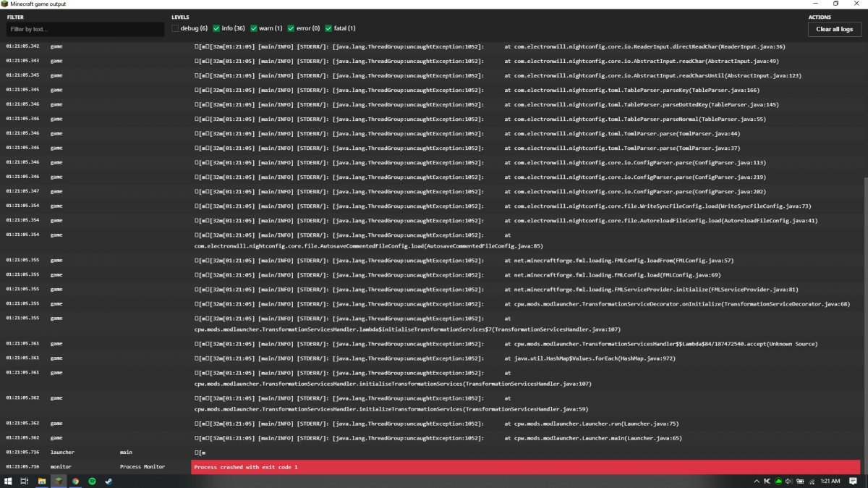
Task: Select the initializeTransformationServices (java:59) log line
Action: click(430, 403)
